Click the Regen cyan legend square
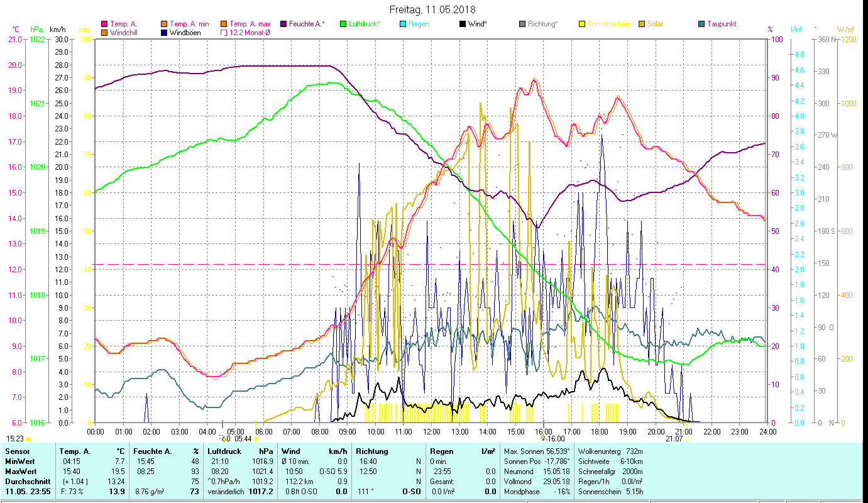This screenshot has height=503, width=868. point(403,25)
